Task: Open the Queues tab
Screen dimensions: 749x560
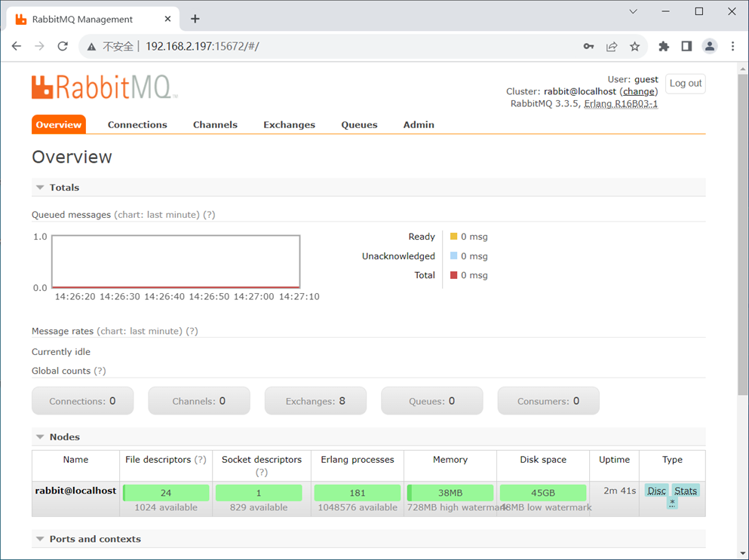Action: (x=359, y=124)
